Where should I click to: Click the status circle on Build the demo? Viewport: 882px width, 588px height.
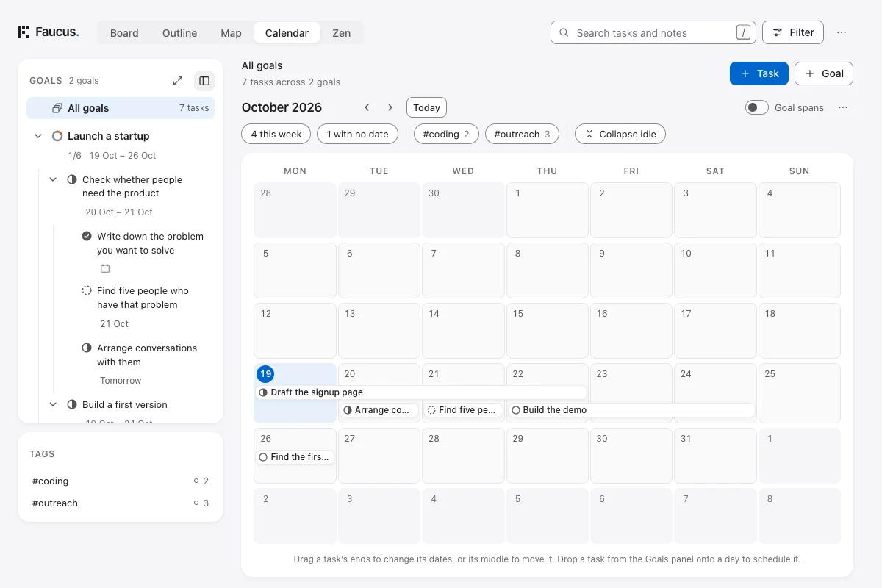click(x=516, y=410)
